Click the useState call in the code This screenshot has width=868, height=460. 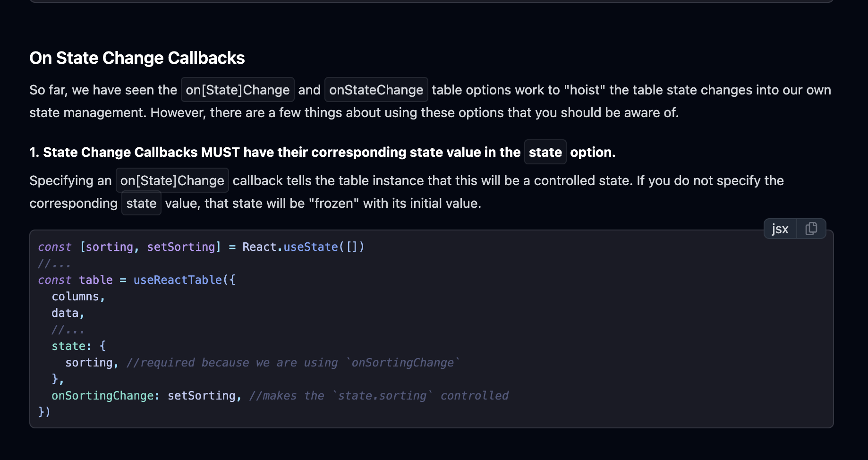click(x=311, y=247)
